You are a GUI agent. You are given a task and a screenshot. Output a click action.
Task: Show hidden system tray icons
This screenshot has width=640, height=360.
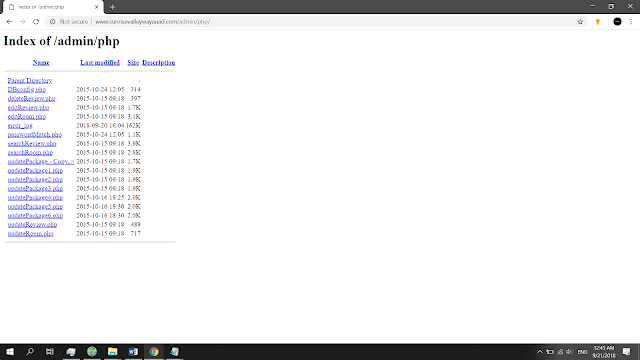[x=540, y=351]
